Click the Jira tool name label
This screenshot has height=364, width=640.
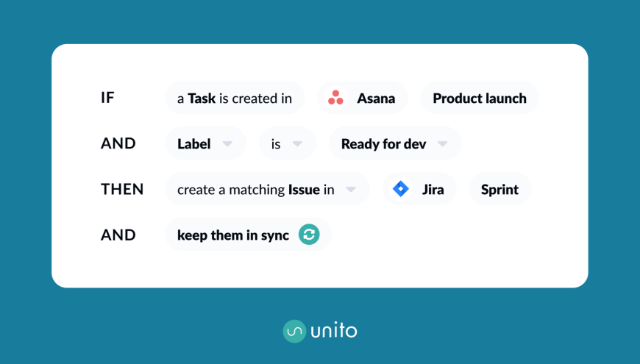pos(433,189)
